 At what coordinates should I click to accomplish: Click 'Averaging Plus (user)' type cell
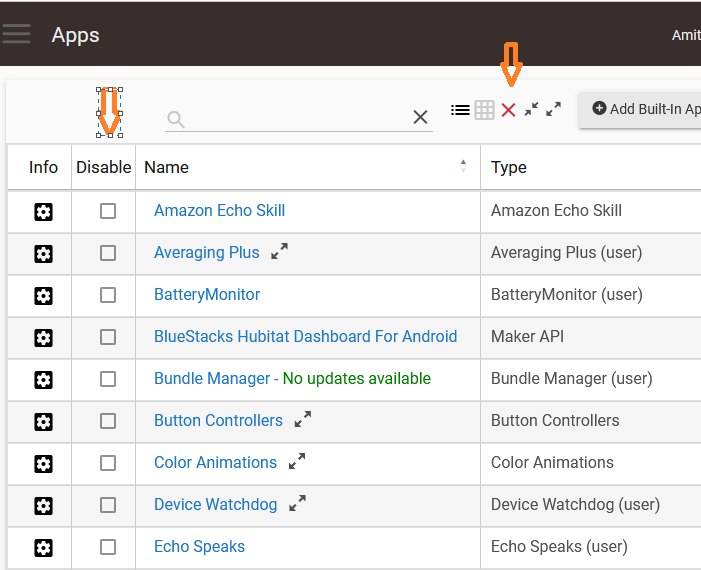coord(566,253)
